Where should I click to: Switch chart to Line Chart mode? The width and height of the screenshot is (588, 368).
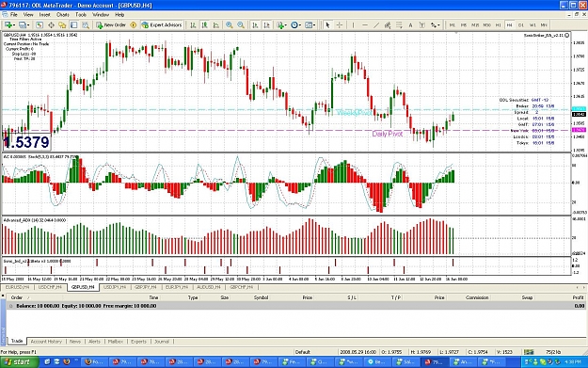tap(216, 24)
